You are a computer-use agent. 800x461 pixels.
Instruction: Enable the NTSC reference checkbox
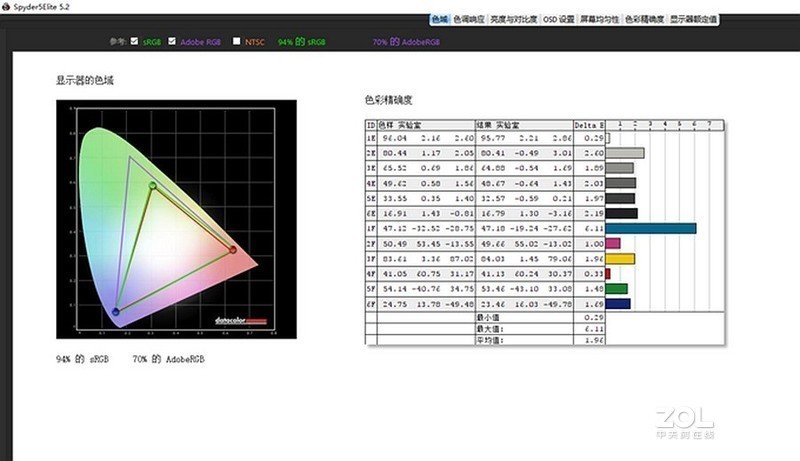point(236,41)
